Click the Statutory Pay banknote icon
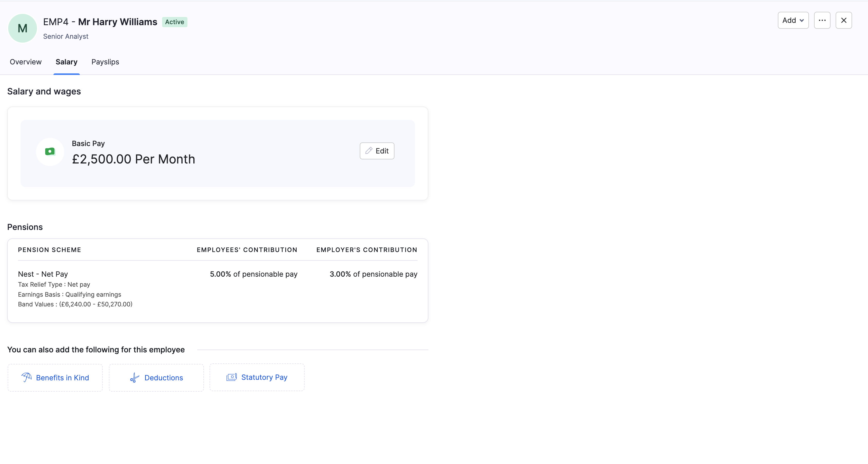This screenshot has height=464, width=868. point(231,377)
